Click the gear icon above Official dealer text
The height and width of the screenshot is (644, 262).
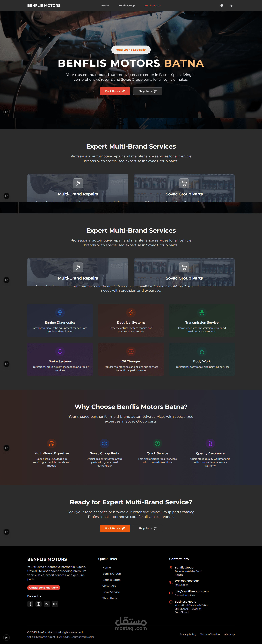pyautogui.click(x=105, y=443)
